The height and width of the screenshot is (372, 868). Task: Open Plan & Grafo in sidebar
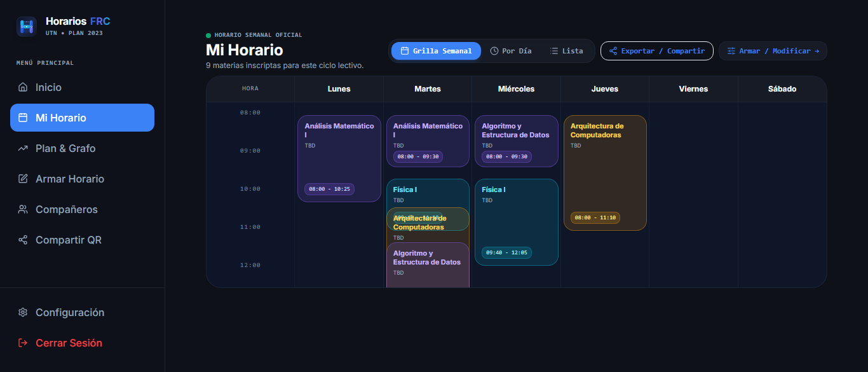tap(82, 148)
